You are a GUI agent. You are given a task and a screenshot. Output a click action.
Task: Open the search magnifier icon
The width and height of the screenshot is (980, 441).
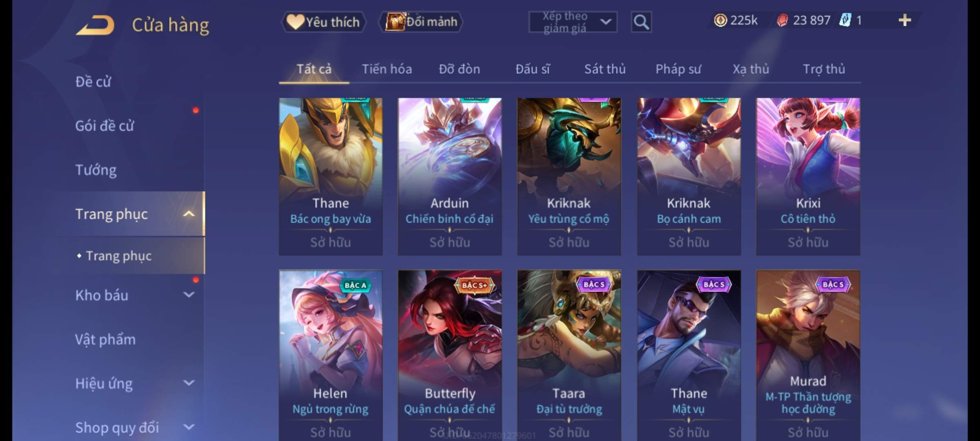tap(641, 22)
